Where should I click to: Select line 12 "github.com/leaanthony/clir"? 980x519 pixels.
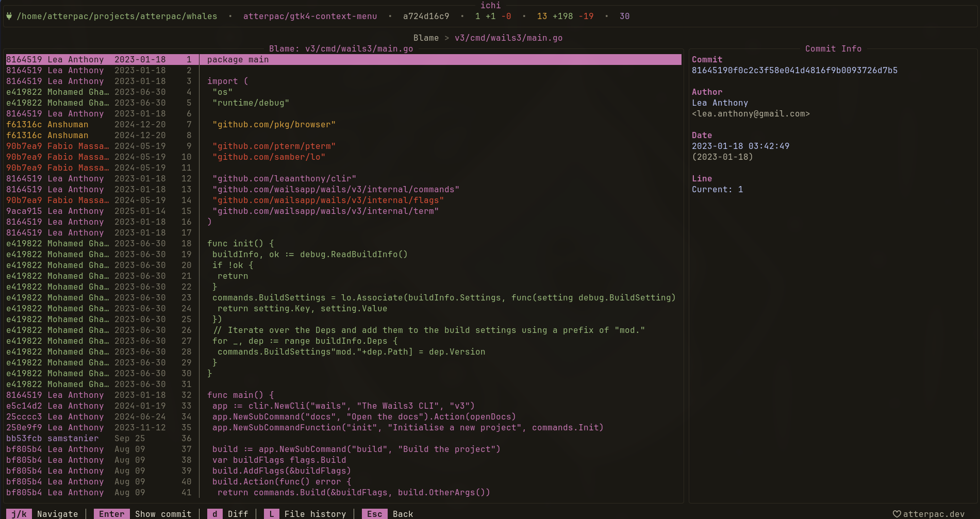(x=343, y=178)
